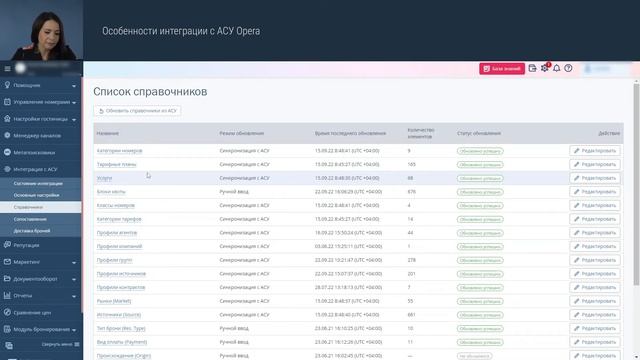Click the Название column header
The height and width of the screenshot is (360, 640).
tap(108, 133)
